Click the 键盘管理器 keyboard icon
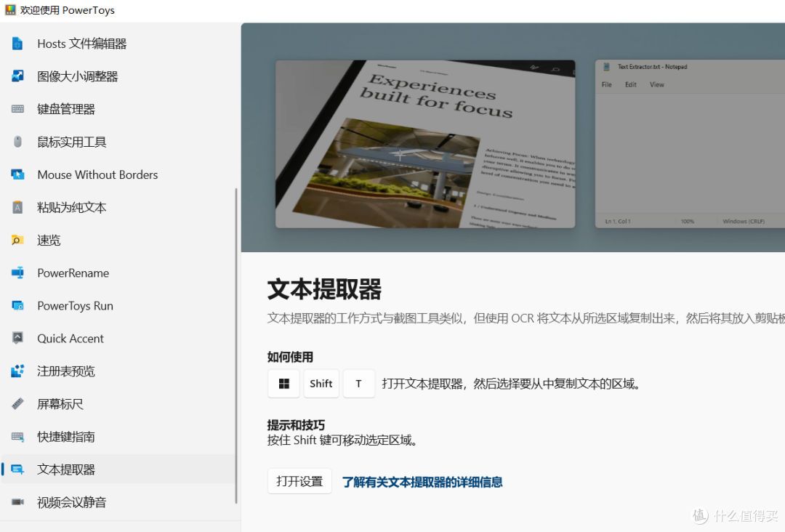 [x=17, y=108]
